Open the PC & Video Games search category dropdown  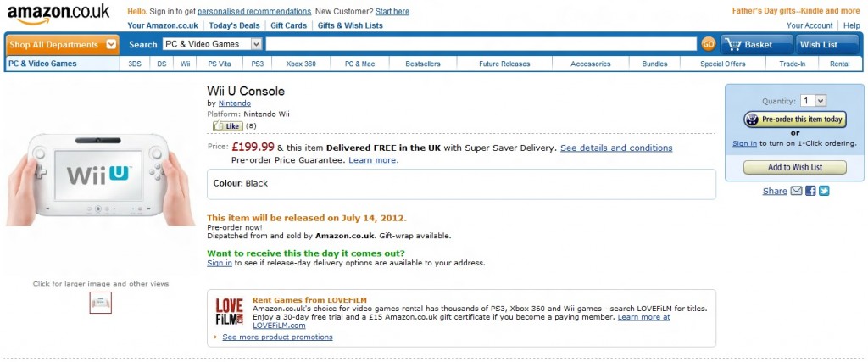click(213, 44)
